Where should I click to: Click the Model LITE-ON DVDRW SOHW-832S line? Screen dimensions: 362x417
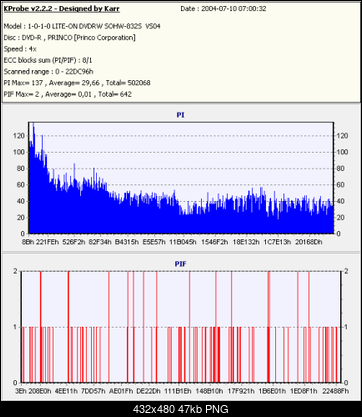coord(82,26)
